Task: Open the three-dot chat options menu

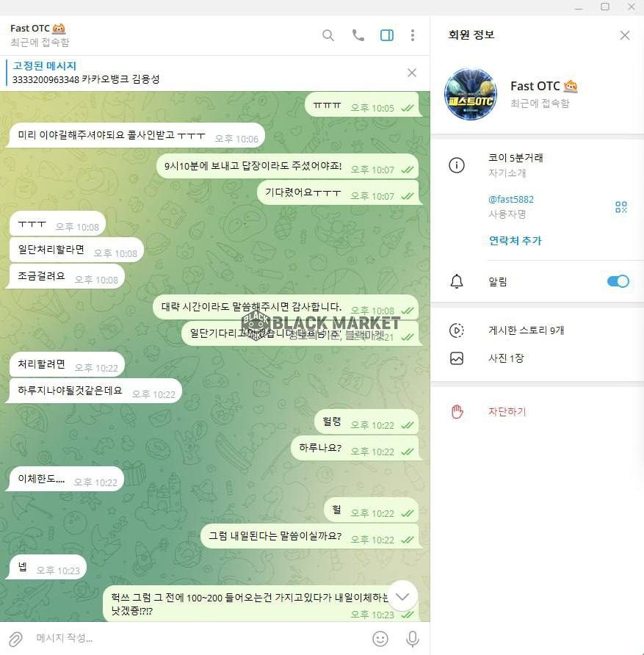Action: point(413,35)
